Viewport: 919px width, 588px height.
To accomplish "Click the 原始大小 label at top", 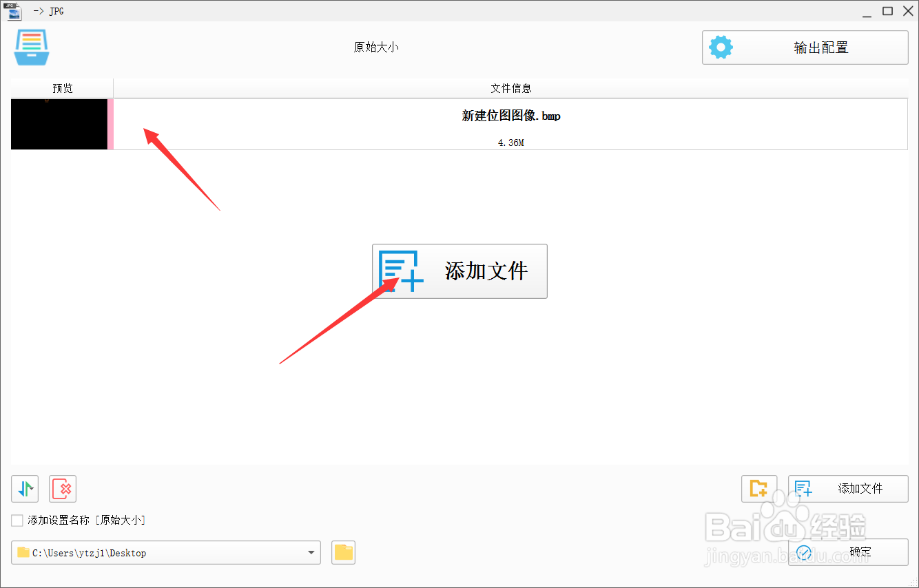I will 376,48.
